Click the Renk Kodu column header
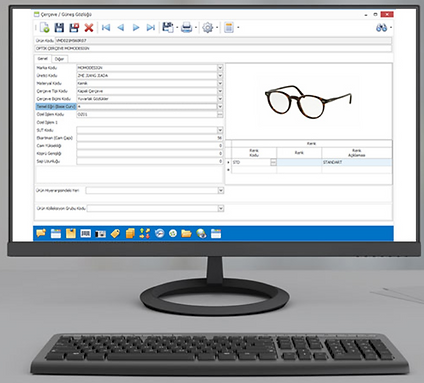The width and height of the screenshot is (424, 383). click(254, 153)
